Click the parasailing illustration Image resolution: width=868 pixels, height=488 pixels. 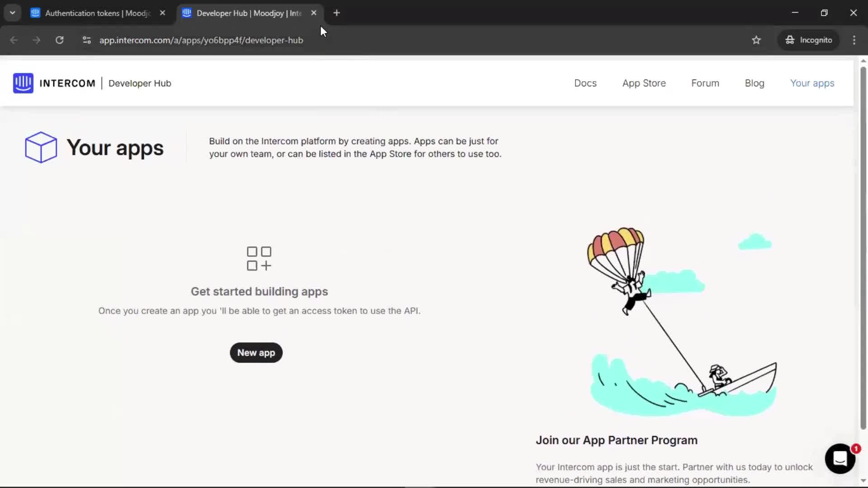[682, 322]
